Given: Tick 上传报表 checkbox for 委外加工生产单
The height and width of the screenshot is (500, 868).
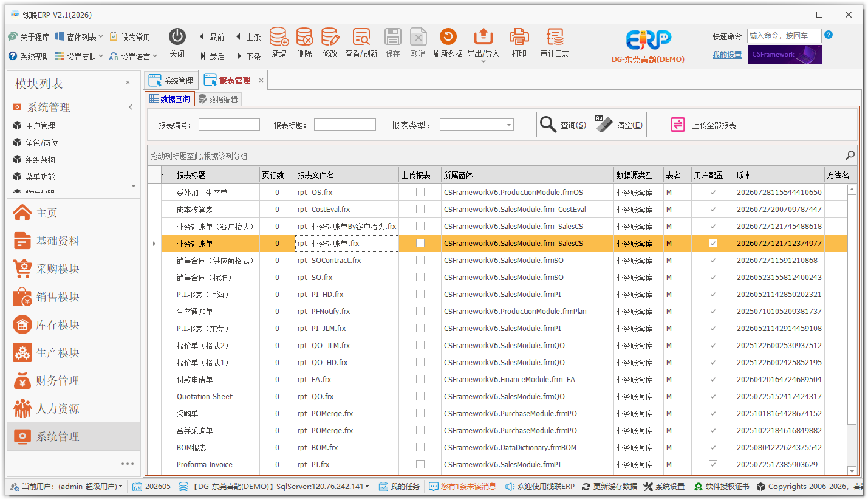Looking at the screenshot, I should 420,193.
